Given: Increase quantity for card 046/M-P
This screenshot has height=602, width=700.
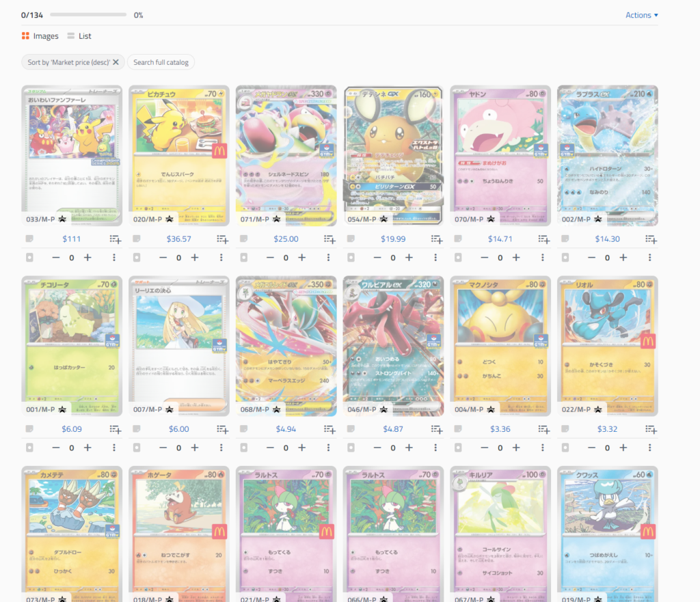Looking at the screenshot, I should tap(409, 448).
